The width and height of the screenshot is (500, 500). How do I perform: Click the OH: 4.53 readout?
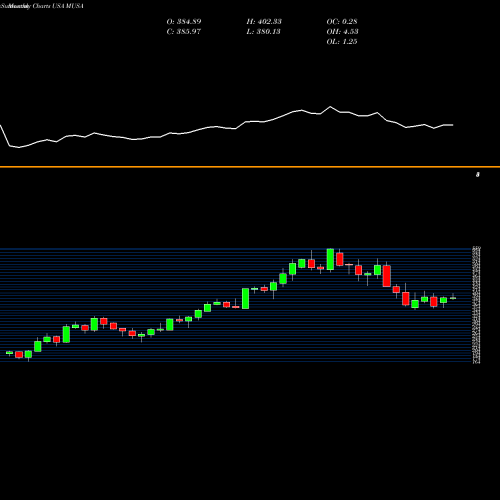click(342, 32)
